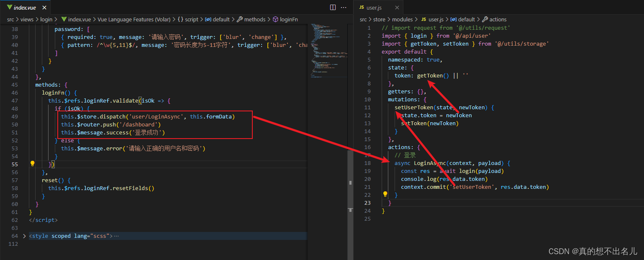644x260 pixels.
Task: Expand the folded style scoped block
Action: [x=24, y=236]
